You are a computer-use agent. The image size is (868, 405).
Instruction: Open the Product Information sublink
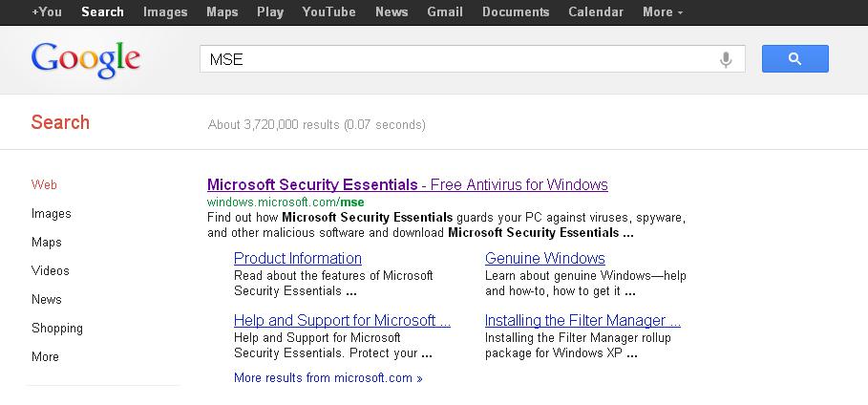tap(298, 258)
